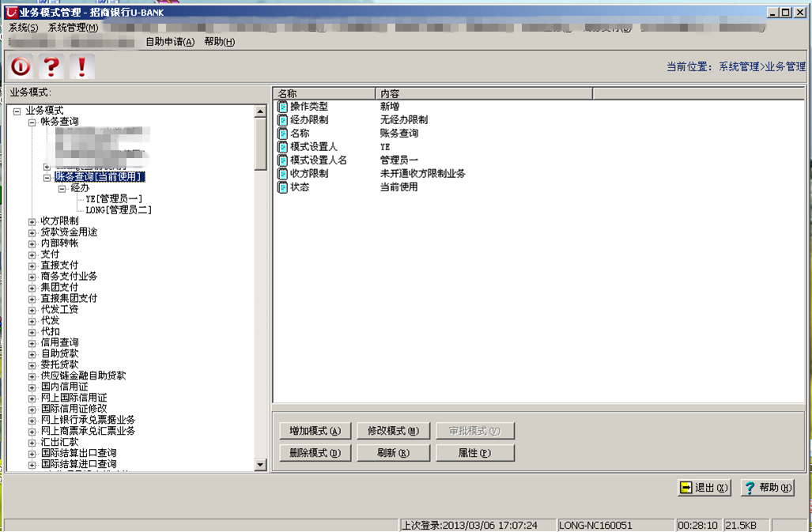Select the YE[管理员一] tree item

[114, 198]
